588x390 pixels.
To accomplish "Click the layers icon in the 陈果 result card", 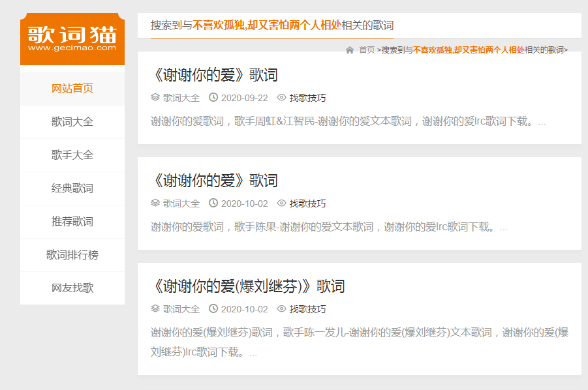I will 155,203.
